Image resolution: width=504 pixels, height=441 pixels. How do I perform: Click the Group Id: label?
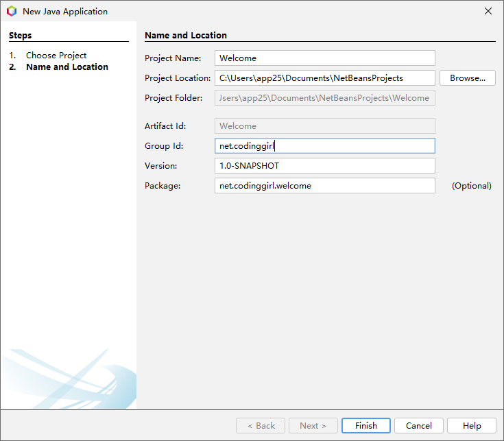[x=164, y=146]
